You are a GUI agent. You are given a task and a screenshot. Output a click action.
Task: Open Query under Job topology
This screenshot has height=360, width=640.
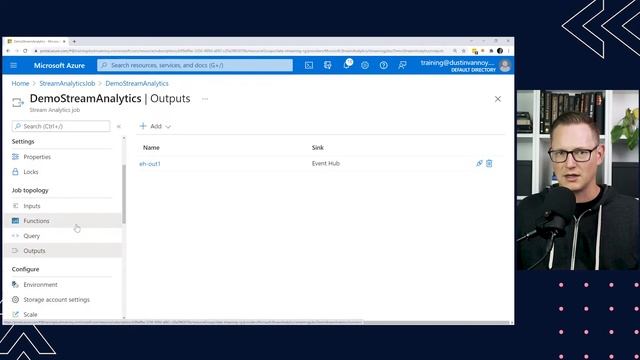click(31, 236)
